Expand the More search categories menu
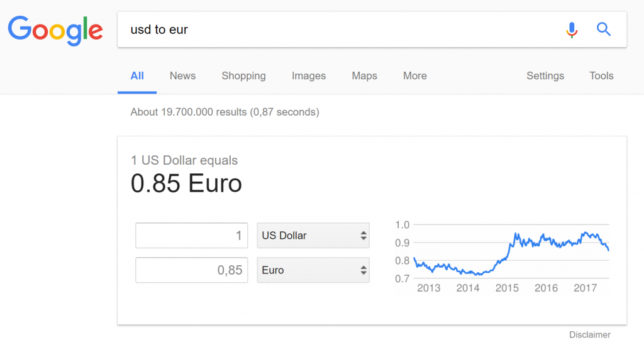The image size is (644, 345). point(415,76)
